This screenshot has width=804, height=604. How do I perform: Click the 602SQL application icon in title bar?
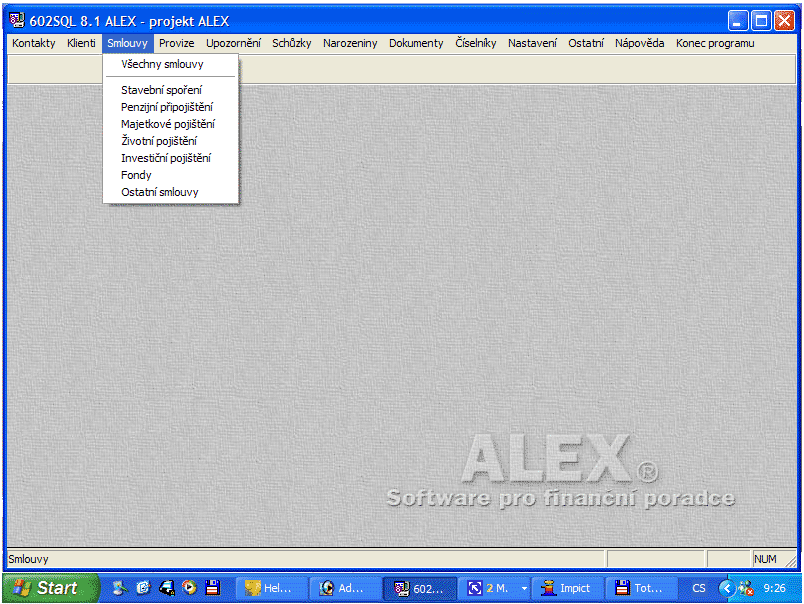[x=17, y=21]
